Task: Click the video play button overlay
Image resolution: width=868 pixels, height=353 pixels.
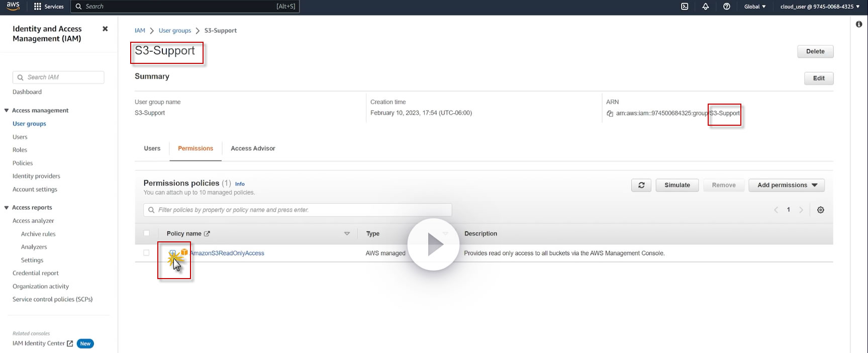Action: coord(433,244)
